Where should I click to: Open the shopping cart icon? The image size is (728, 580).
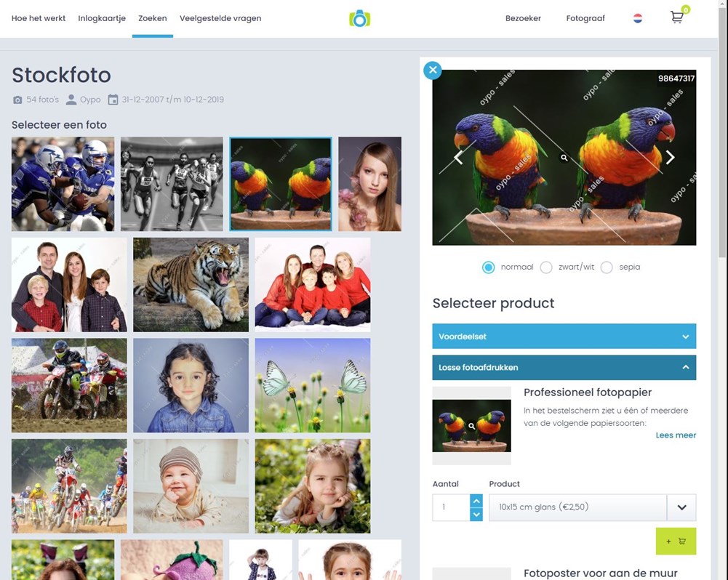click(677, 17)
